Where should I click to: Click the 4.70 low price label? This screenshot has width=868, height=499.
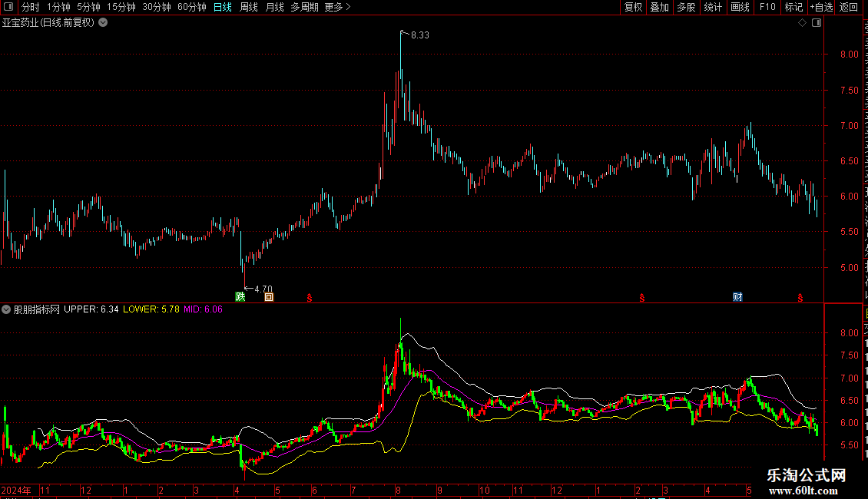263,289
